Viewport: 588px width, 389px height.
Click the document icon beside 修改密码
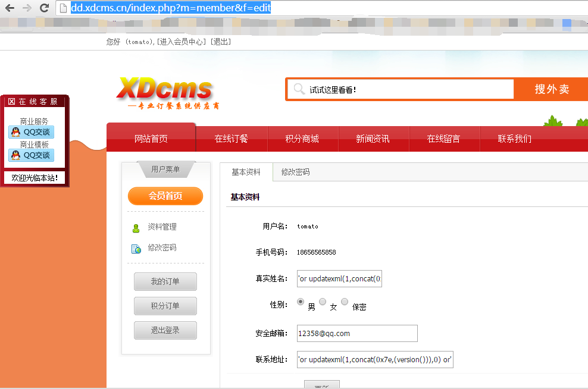click(136, 249)
